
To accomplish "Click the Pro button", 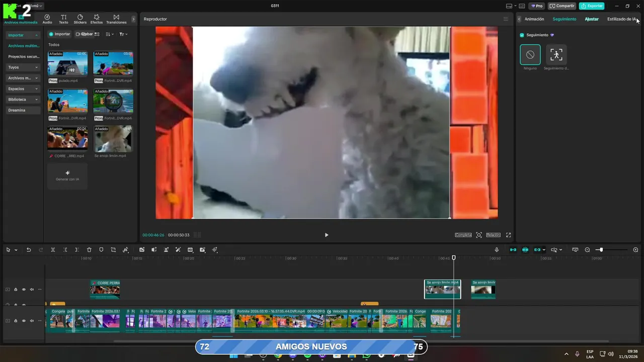I will pos(536,6).
